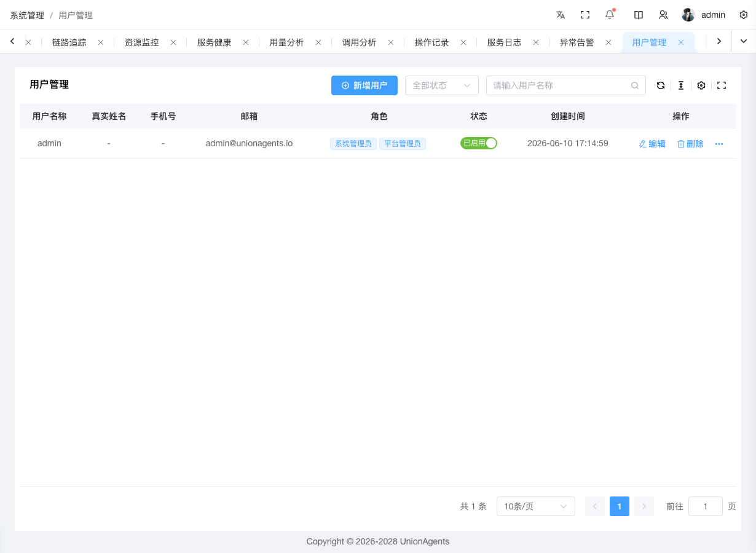Refresh the user table
The width and height of the screenshot is (756, 553).
661,85
